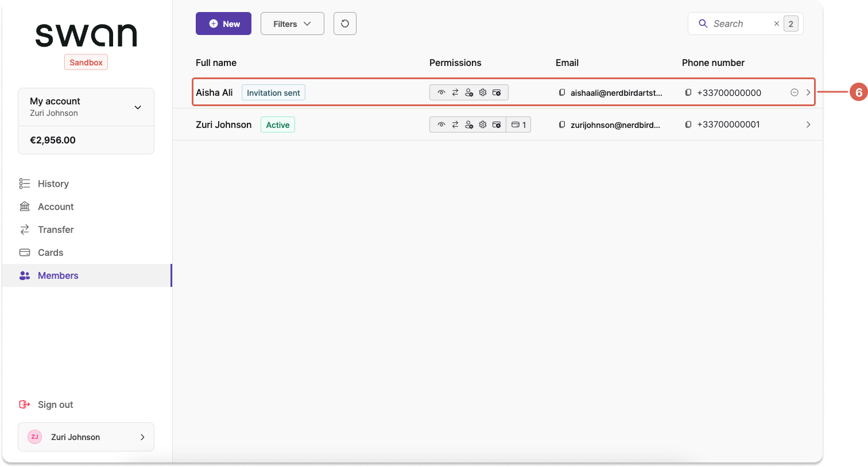Click the aishaali@nerdbirdartst... email text
Viewport: 868px width, 467px height.
point(617,92)
